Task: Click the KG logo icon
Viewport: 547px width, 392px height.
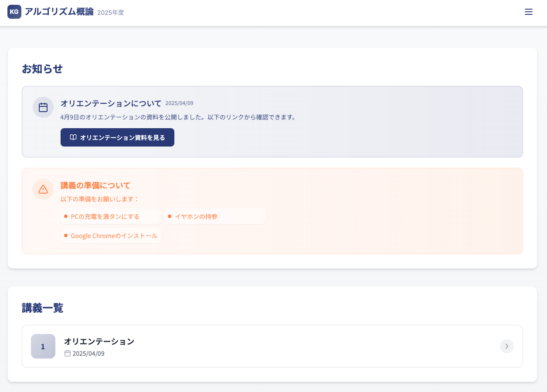Action: click(14, 12)
